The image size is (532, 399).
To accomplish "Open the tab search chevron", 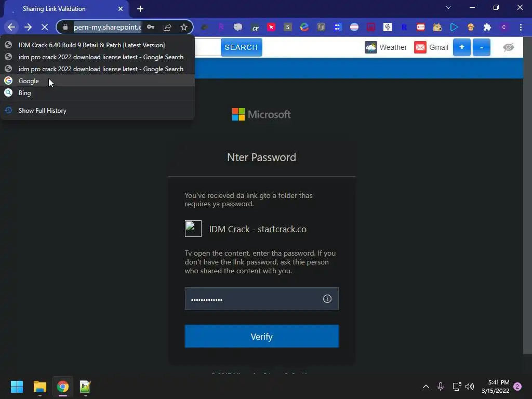I will (x=448, y=7).
